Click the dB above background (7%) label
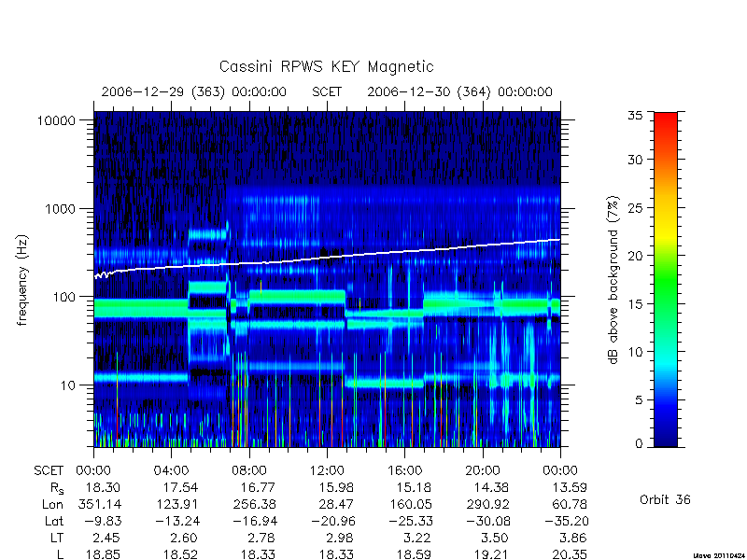This screenshot has height=560, width=747. click(613, 280)
